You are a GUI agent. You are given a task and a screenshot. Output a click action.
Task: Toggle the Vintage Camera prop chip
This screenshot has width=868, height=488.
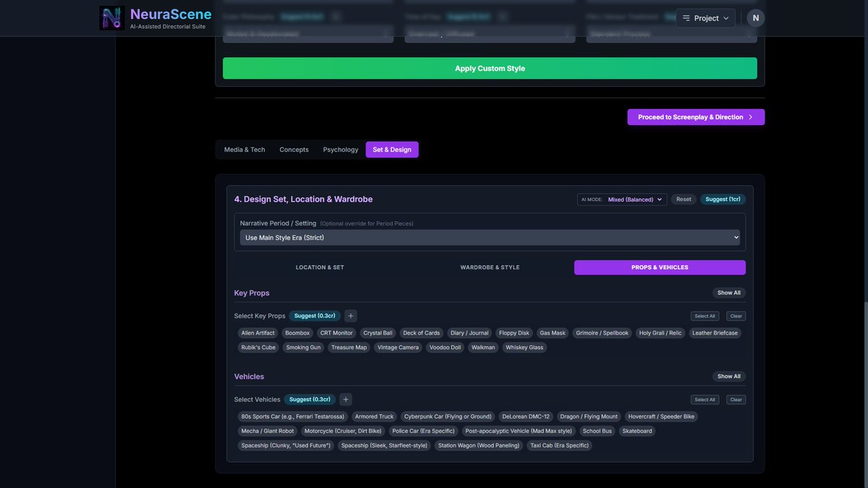398,348
